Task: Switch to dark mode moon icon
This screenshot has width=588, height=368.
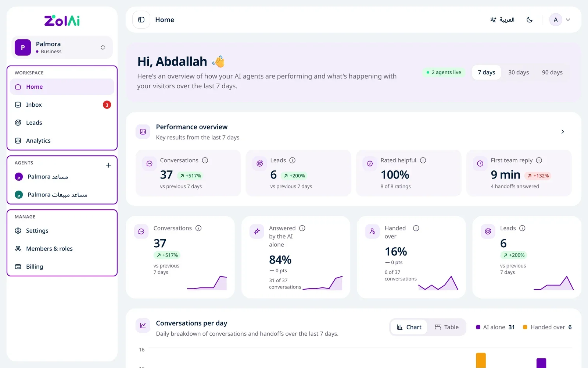Action: click(x=530, y=20)
